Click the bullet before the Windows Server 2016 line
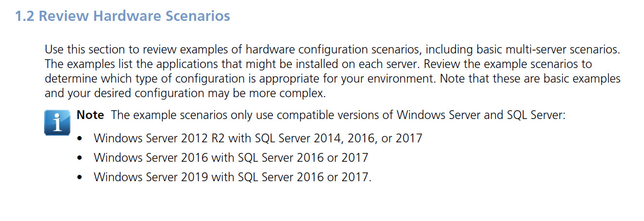 (80, 158)
